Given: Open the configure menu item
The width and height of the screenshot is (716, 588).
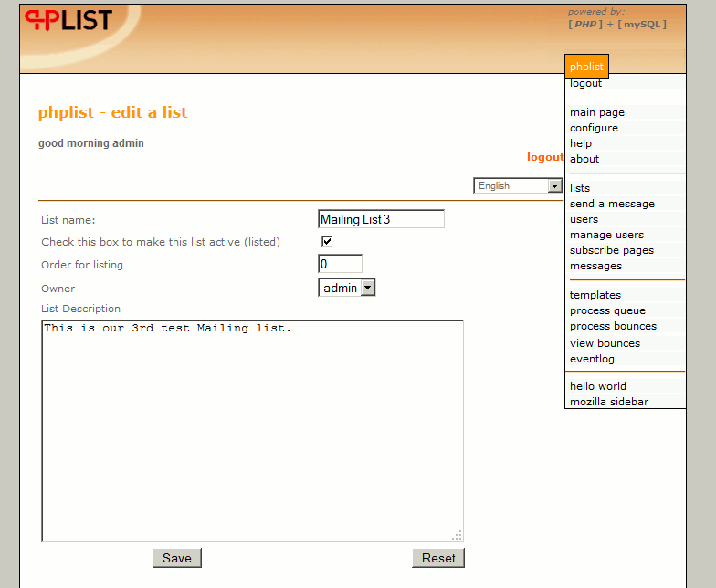Looking at the screenshot, I should 594,128.
